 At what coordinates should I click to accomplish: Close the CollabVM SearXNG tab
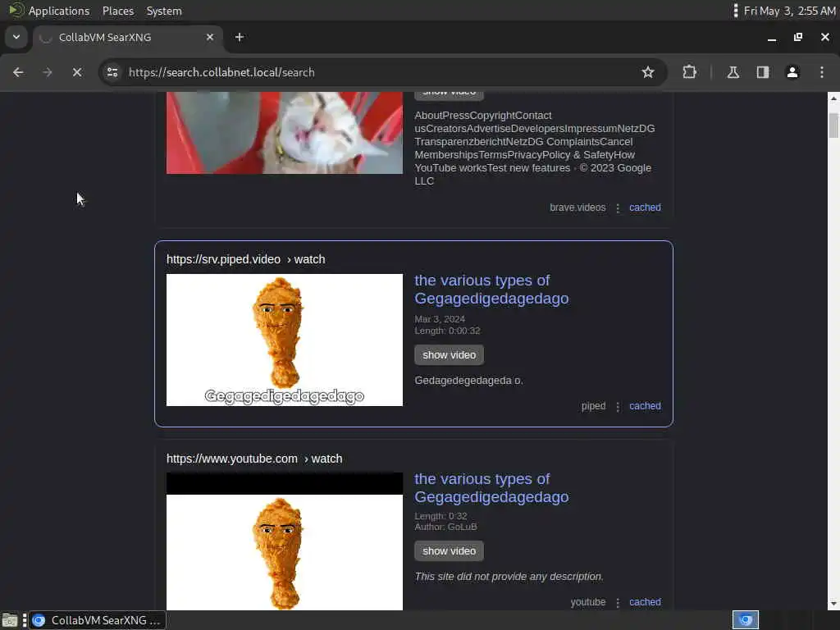coord(210,37)
